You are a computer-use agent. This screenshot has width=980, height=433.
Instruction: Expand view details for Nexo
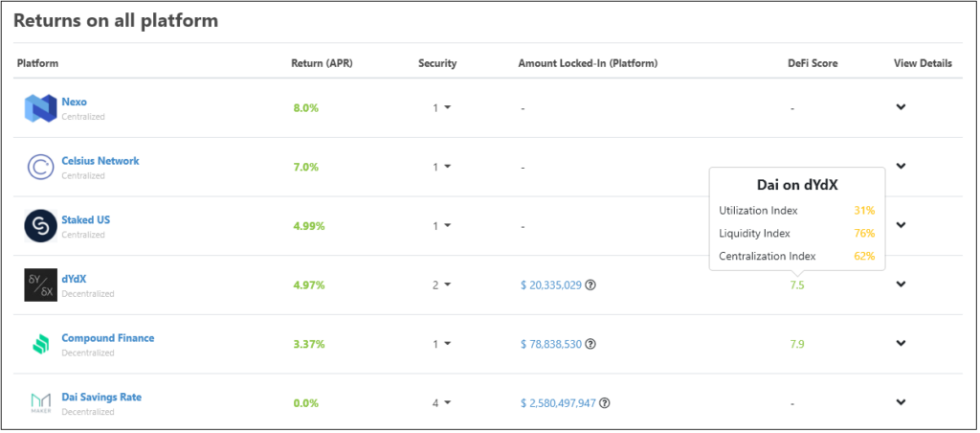coord(901,107)
